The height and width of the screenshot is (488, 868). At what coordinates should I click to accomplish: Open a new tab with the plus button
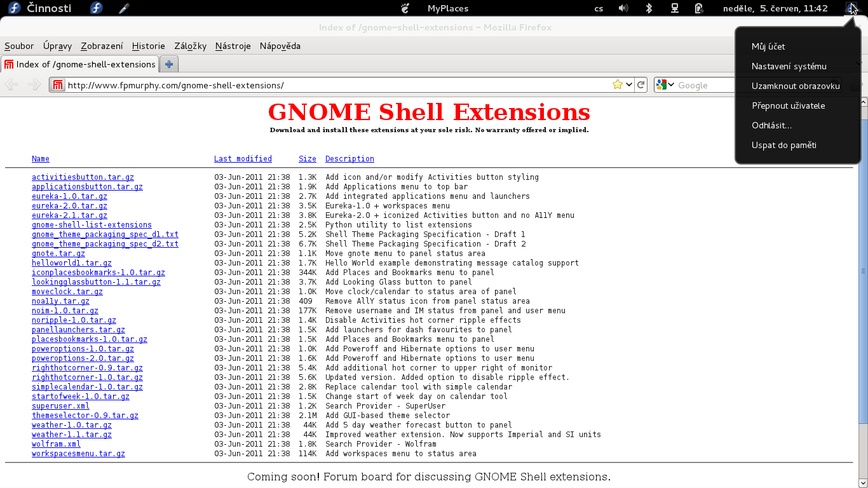tap(169, 64)
